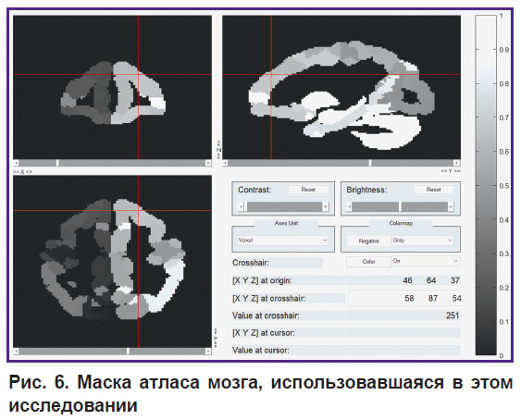Open the Gray colormap dropdown
The width and height of the screenshot is (521, 420).
coord(423,241)
